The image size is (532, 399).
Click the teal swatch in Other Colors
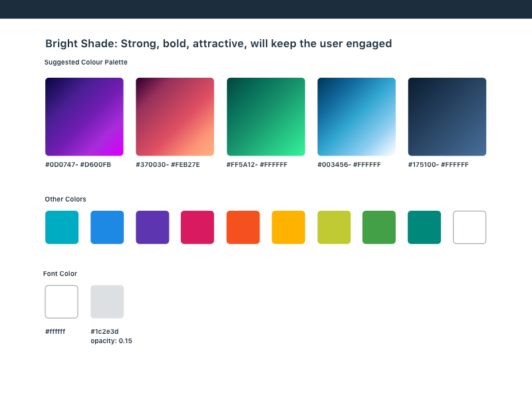coord(424,227)
